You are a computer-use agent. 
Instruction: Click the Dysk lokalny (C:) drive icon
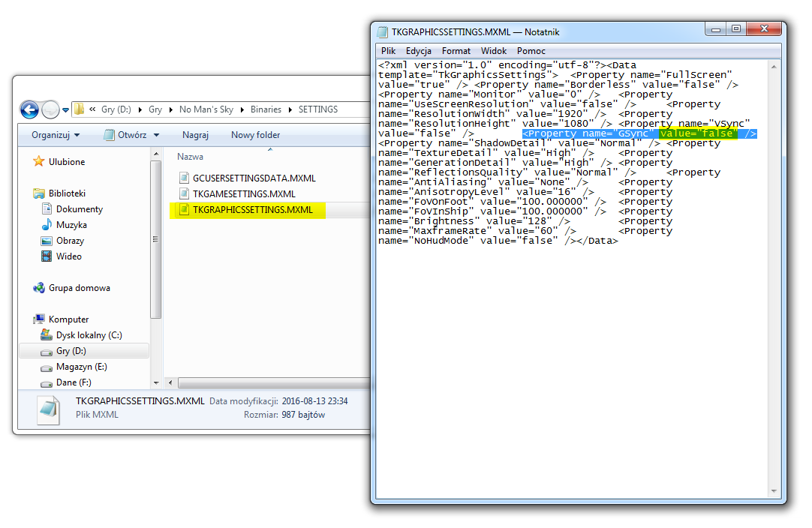coord(47,335)
